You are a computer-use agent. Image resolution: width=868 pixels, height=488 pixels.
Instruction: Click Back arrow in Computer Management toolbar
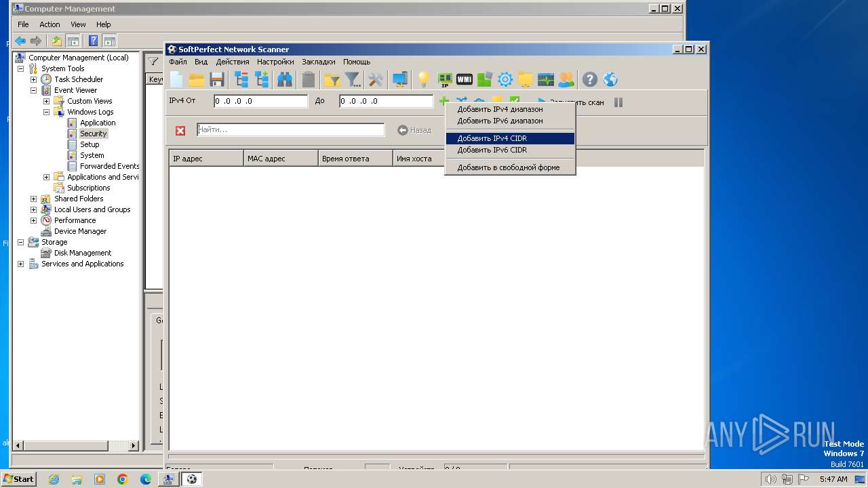click(20, 41)
